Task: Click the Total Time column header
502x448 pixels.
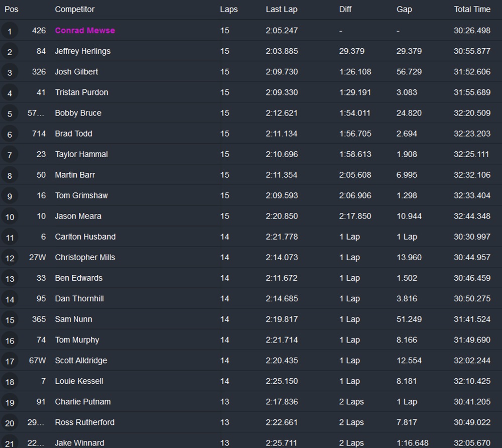Action: pos(472,10)
